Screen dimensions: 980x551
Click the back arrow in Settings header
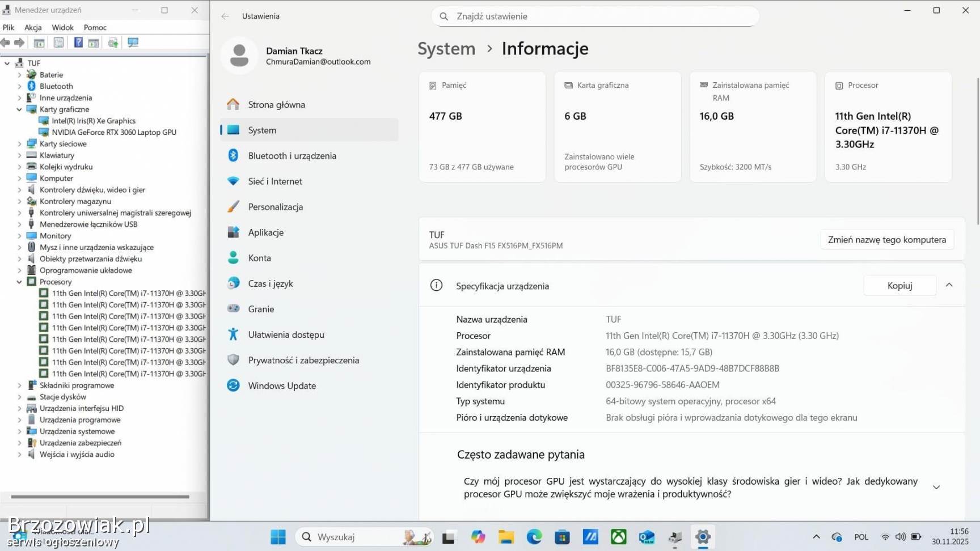click(225, 16)
